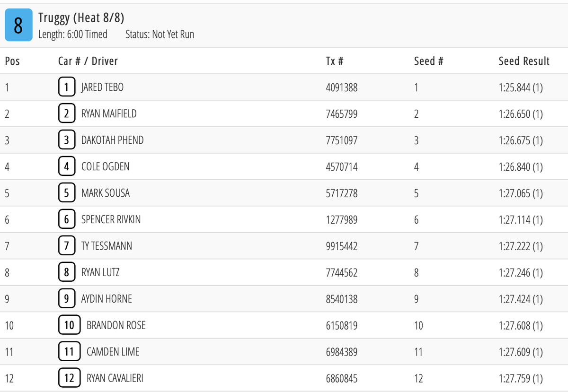Click car number 10 badge for Brandon Rose
Image resolution: width=568 pixels, height=392 pixels.
[69, 325]
